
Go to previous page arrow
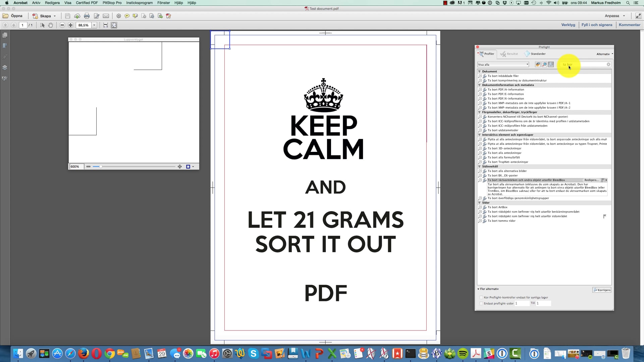5,25
